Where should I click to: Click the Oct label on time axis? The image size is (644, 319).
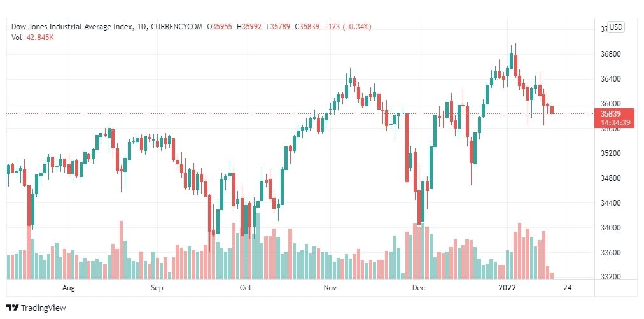pyautogui.click(x=245, y=288)
